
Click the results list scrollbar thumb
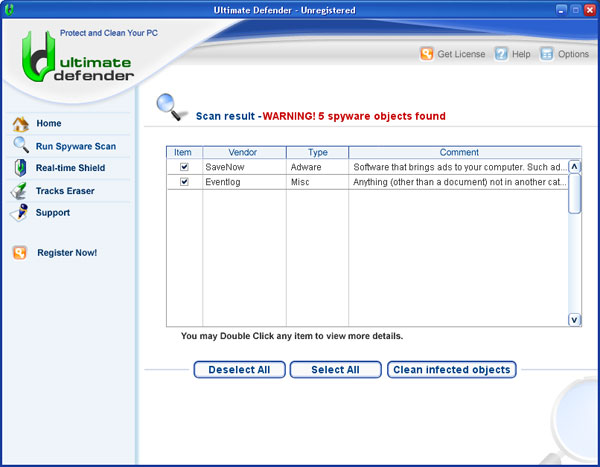pos(574,194)
